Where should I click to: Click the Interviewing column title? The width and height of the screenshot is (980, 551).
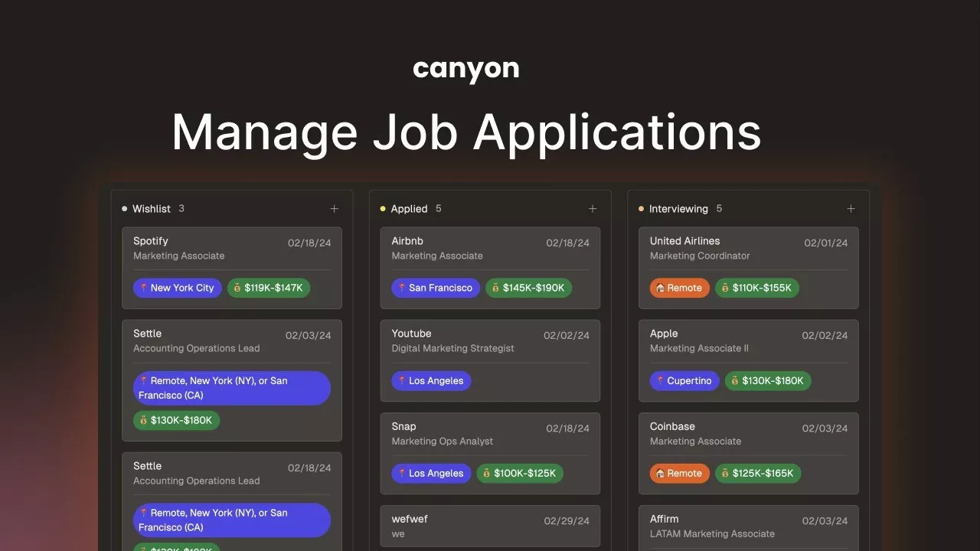(678, 209)
